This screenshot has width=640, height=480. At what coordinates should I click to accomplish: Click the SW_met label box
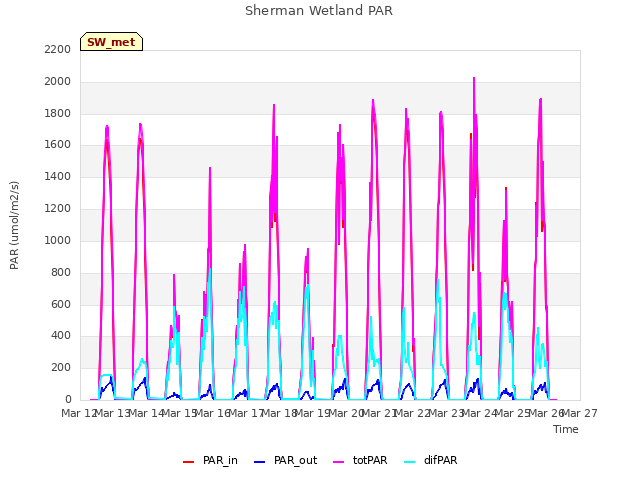111,42
